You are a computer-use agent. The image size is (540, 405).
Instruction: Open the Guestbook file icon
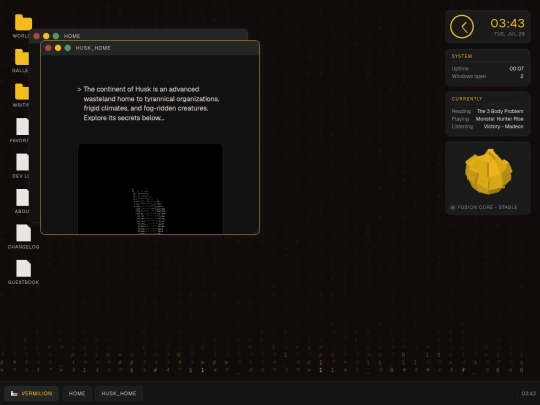tap(23, 268)
